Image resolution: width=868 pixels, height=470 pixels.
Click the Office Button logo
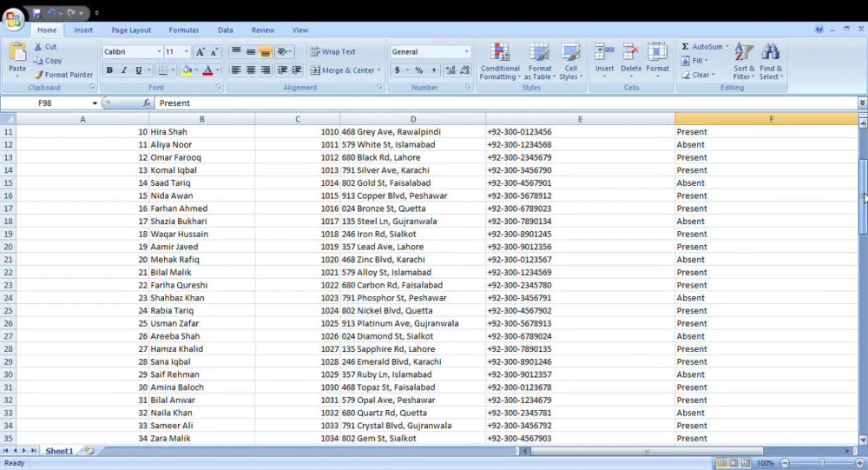[13, 18]
